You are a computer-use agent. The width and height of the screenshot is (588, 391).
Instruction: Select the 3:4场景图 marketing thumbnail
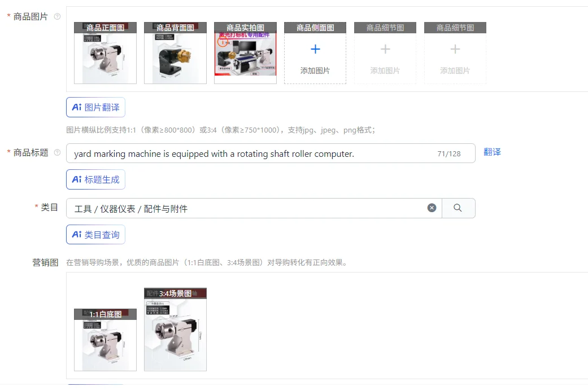(x=175, y=329)
